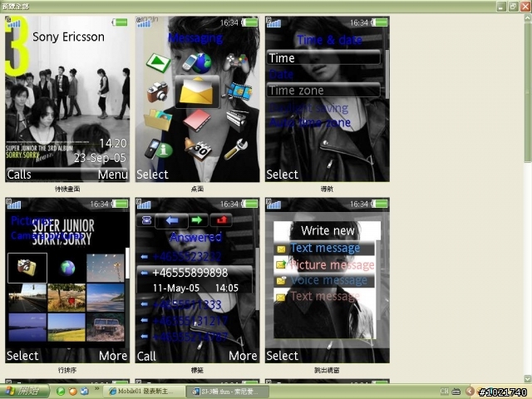This screenshot has width=532, height=399.
Task: Open the wrench settings icon
Action: (236, 150)
